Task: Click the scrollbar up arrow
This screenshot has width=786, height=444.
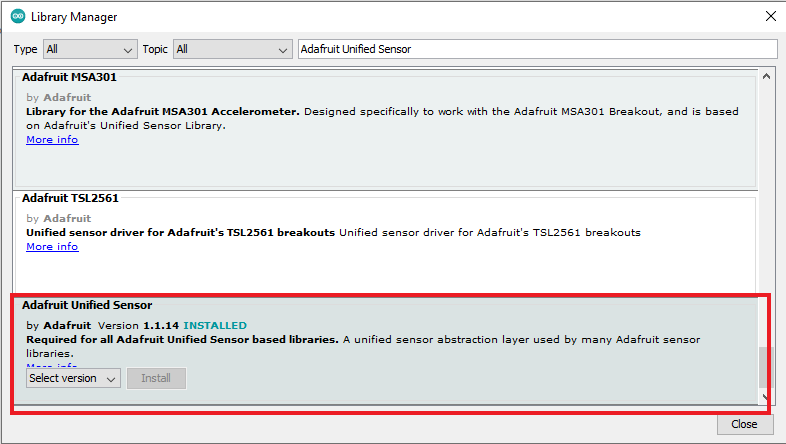Action: (766, 76)
